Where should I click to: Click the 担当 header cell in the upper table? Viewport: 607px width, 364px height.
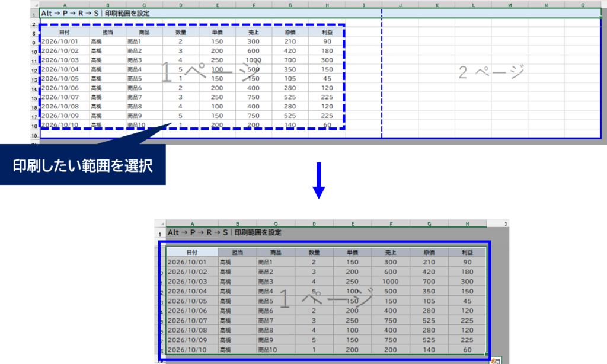108,32
